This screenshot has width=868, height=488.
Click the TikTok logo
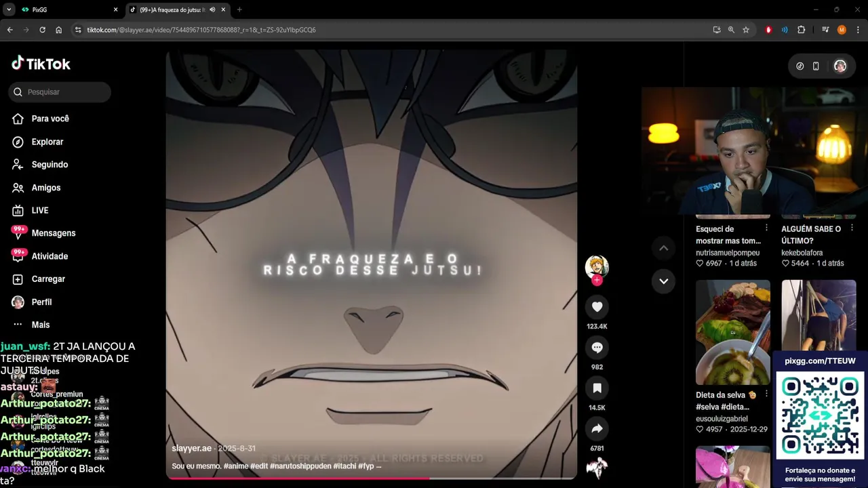click(41, 64)
